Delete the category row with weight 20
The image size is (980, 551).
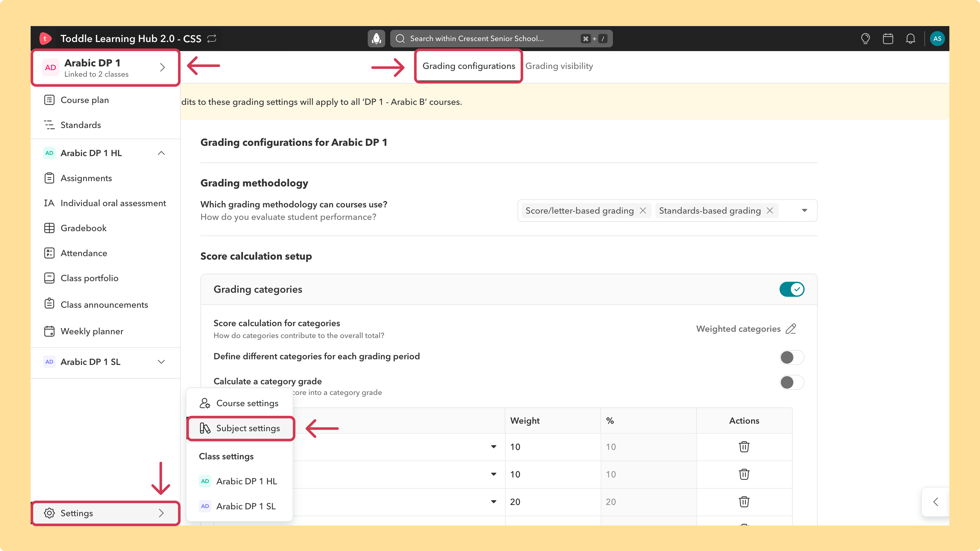pos(744,502)
